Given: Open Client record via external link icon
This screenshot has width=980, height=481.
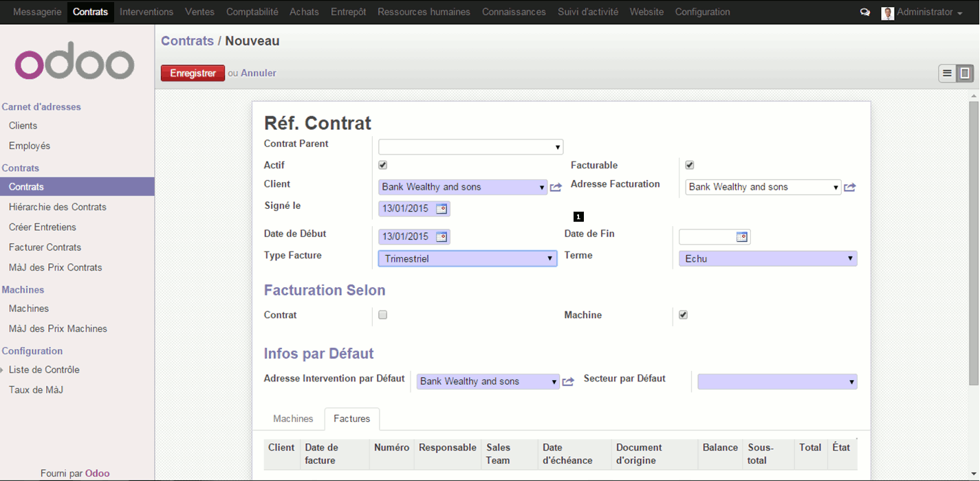Looking at the screenshot, I should pos(556,188).
